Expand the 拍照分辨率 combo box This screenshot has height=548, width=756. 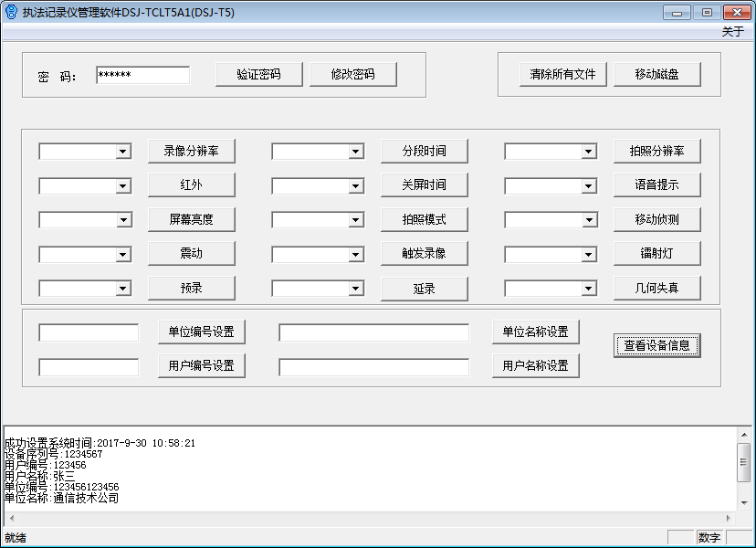[x=589, y=152]
